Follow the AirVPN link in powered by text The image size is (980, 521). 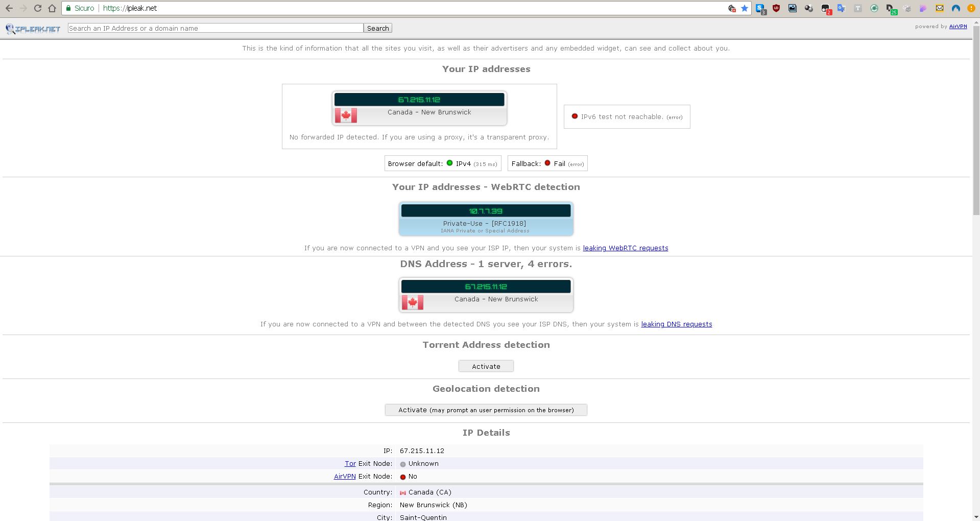point(958,27)
